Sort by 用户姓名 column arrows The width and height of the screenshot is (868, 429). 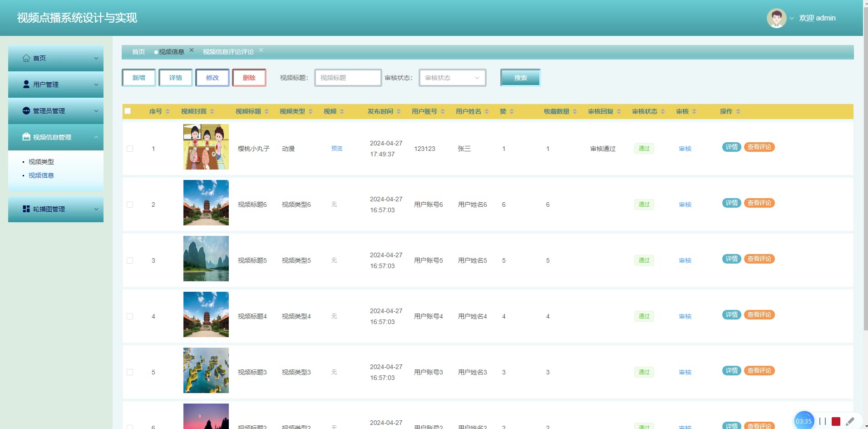coord(487,111)
